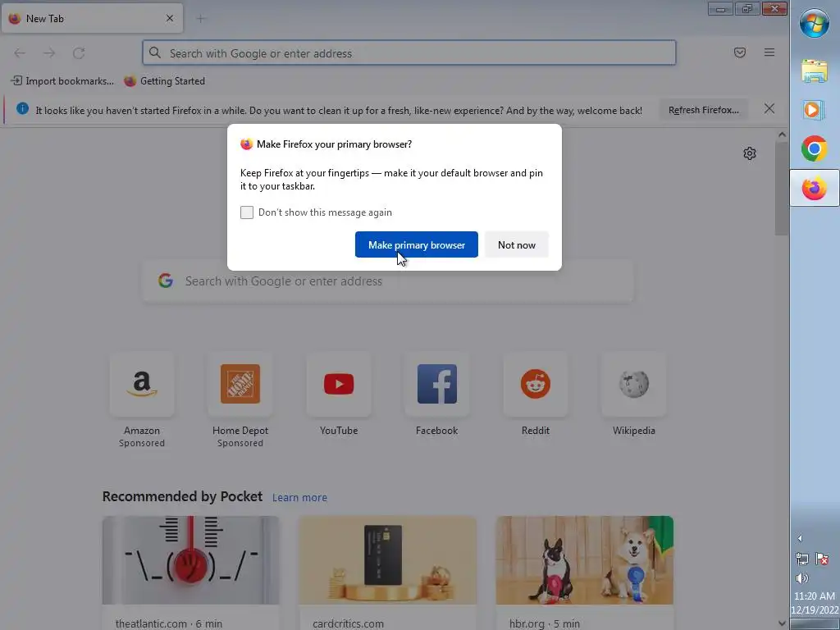Open theatlantic.com Pocket story thumbnail
840x630 pixels.
pyautogui.click(x=190, y=560)
